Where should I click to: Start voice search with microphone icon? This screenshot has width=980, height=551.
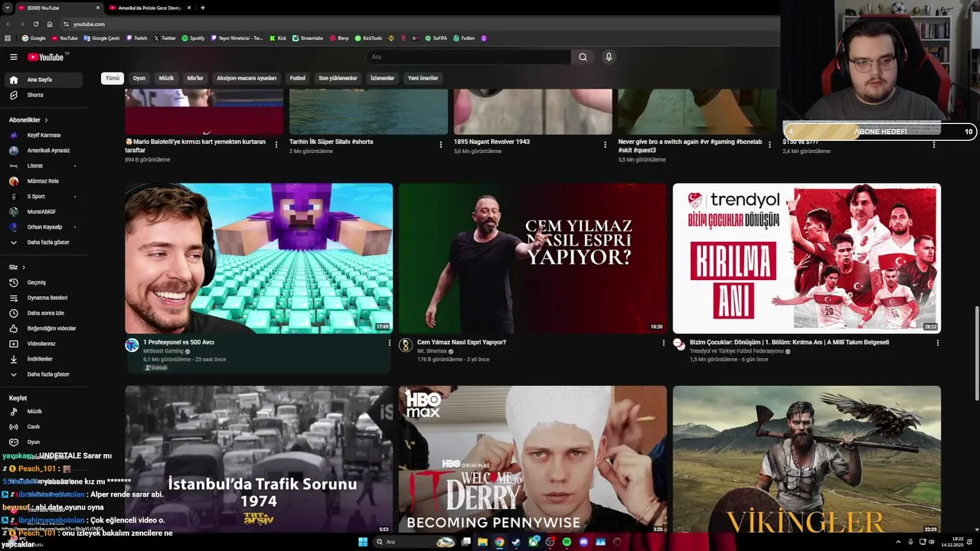click(609, 57)
